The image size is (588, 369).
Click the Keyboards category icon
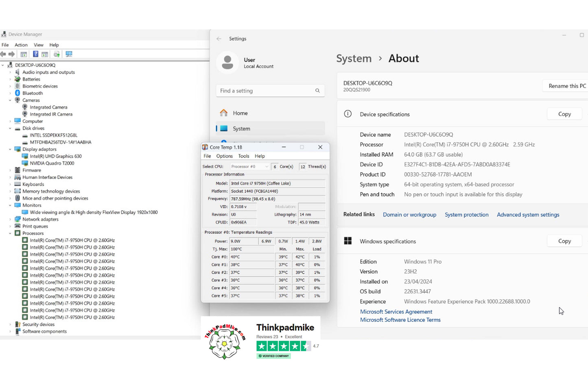tap(17, 184)
